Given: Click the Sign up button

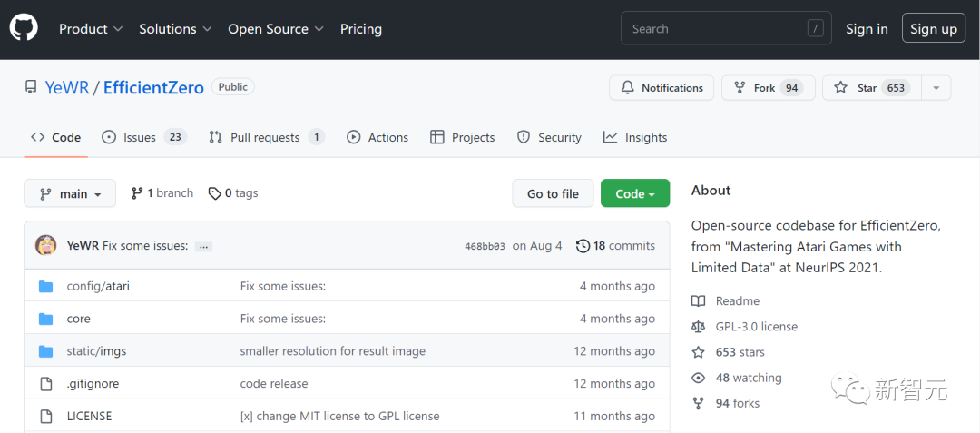Looking at the screenshot, I should coord(934,29).
